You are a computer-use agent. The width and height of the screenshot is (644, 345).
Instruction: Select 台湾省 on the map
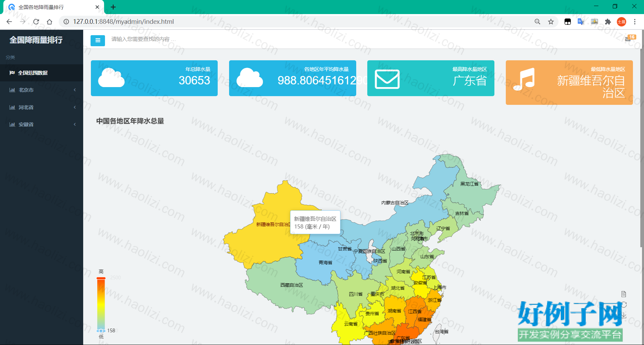[441, 332]
